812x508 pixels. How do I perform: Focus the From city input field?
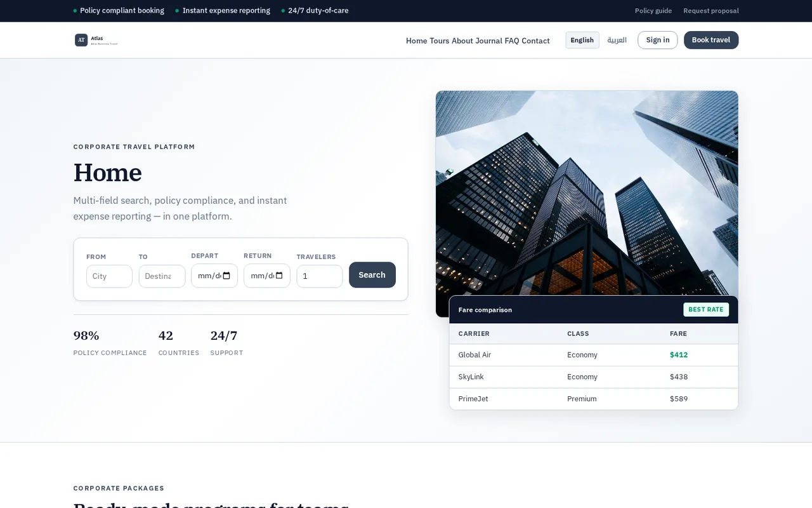[x=109, y=276]
